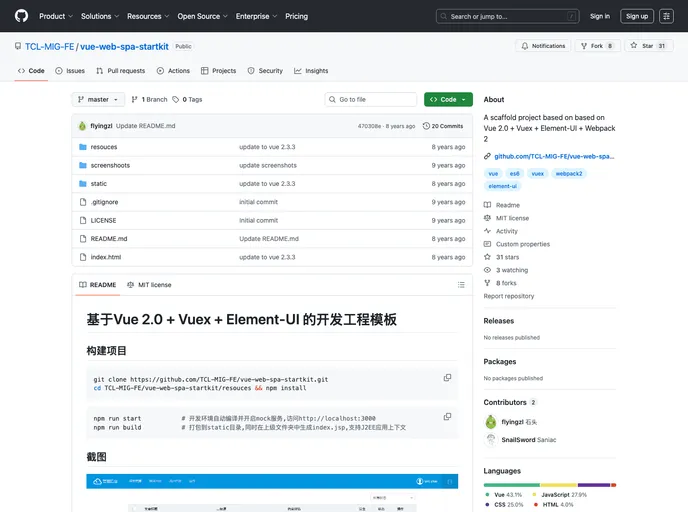Open the LICENSE file
The height and width of the screenshot is (512, 688).
pos(104,221)
